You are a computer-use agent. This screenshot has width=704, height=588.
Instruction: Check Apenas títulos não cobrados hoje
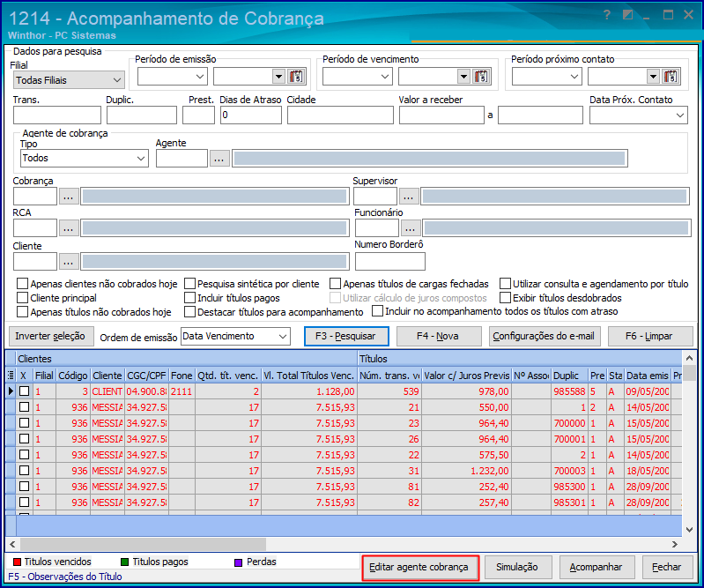click(22, 312)
